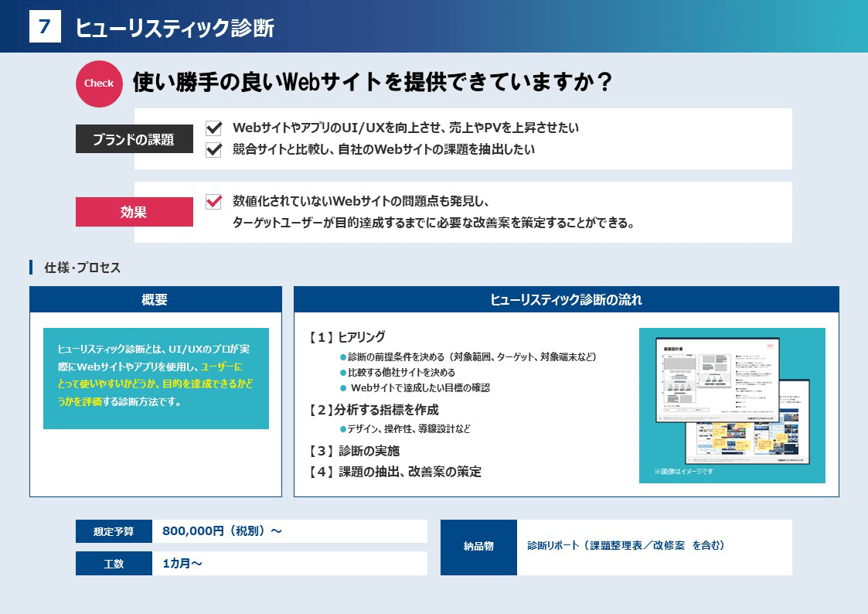
Task: Select the 概要 panel header
Action: click(x=155, y=300)
